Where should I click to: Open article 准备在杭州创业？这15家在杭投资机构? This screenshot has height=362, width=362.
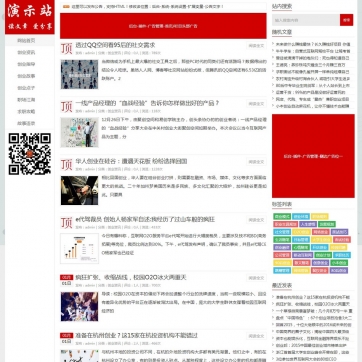click(x=136, y=335)
